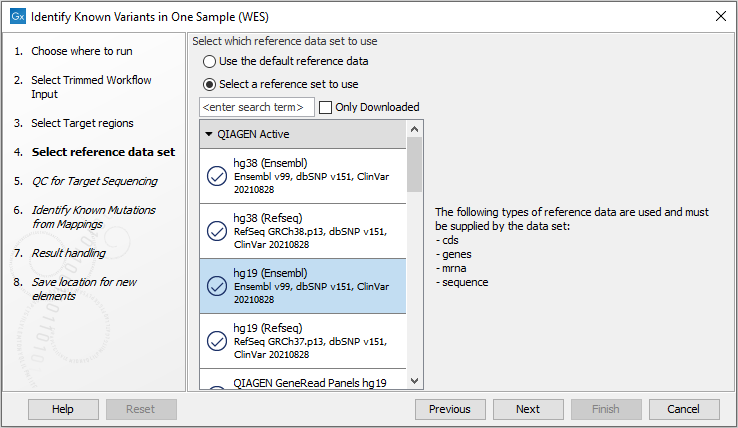The height and width of the screenshot is (428, 738).
Task: Click the reference list scrollbar thumb
Action: (x=414, y=164)
